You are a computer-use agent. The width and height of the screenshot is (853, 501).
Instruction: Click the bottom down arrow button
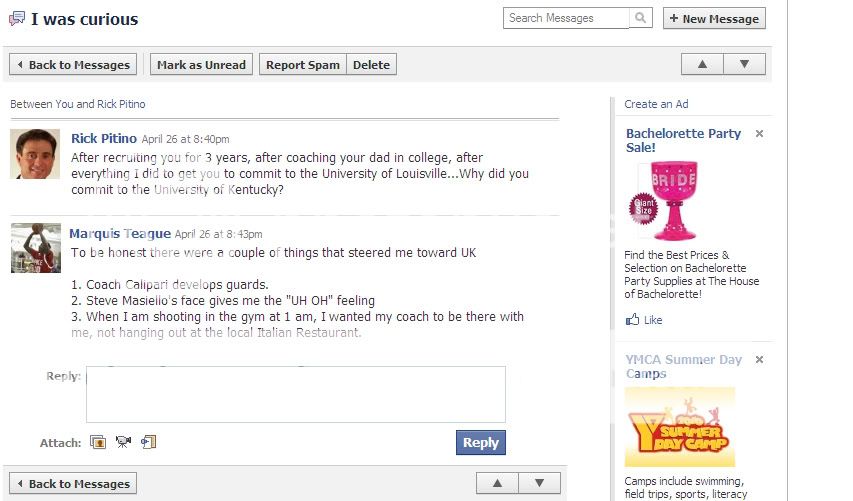(x=539, y=483)
